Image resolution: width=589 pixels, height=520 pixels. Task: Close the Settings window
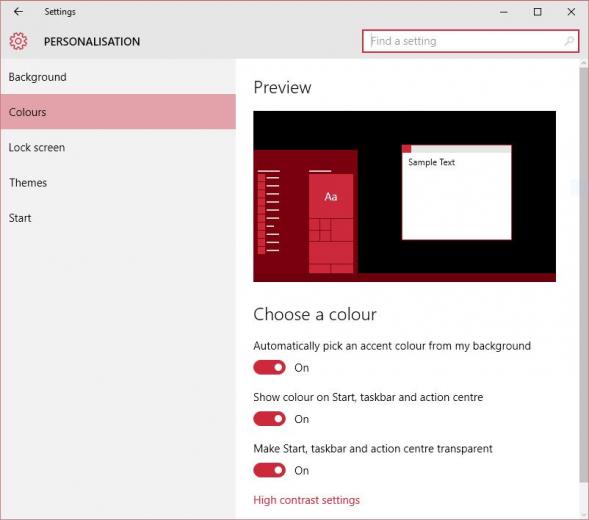pos(571,12)
